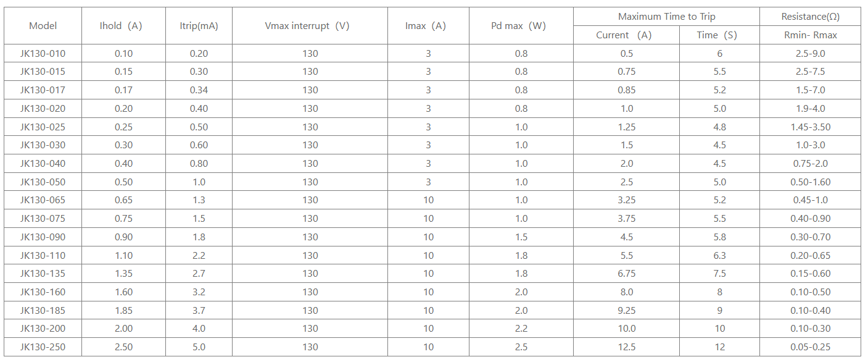Click the JK130-065 model row label

43,200
